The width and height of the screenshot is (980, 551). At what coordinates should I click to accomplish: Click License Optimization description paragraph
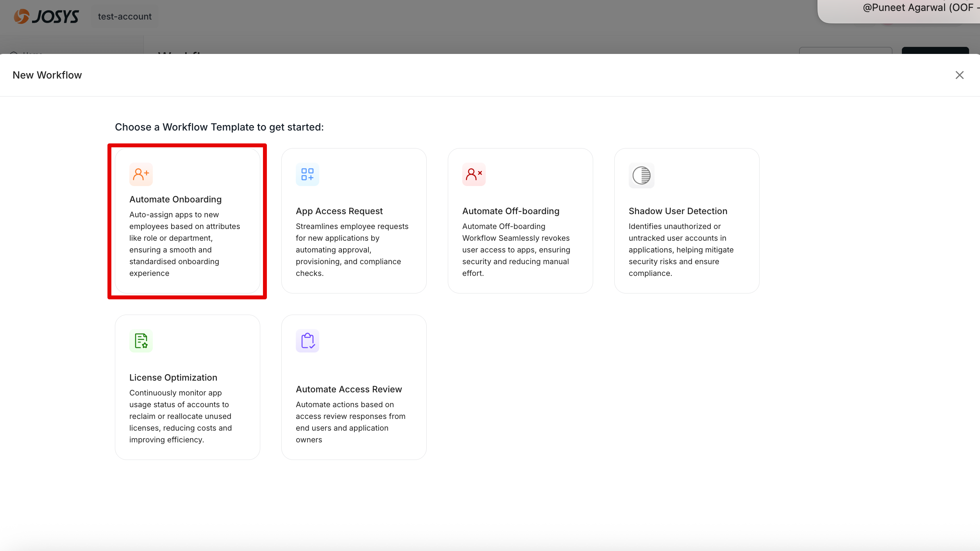(181, 416)
